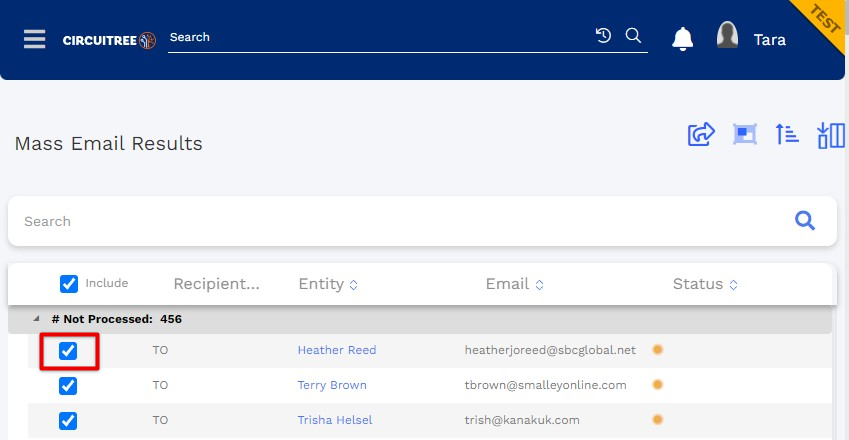The image size is (849, 440).
Task: Open the Heather Reed entity link
Action: [337, 350]
